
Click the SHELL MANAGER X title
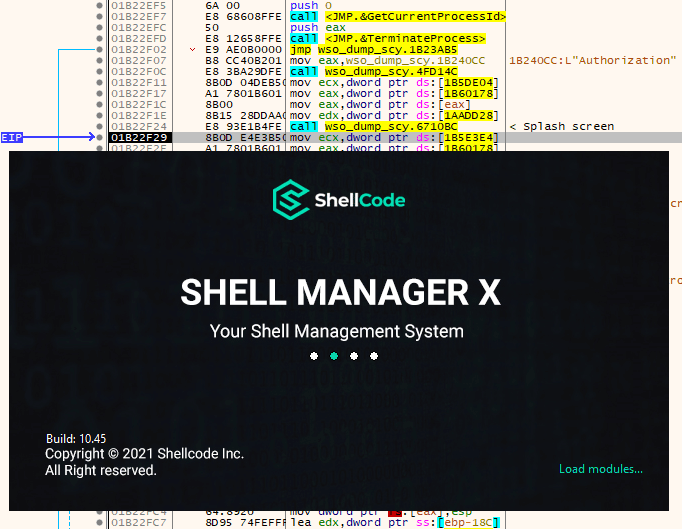(x=340, y=293)
